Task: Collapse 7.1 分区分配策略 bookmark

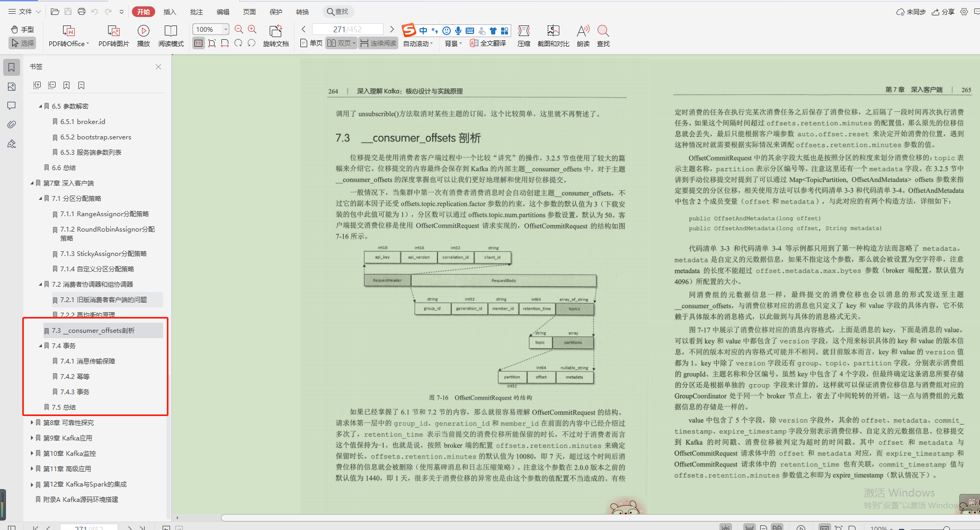Action: point(40,199)
